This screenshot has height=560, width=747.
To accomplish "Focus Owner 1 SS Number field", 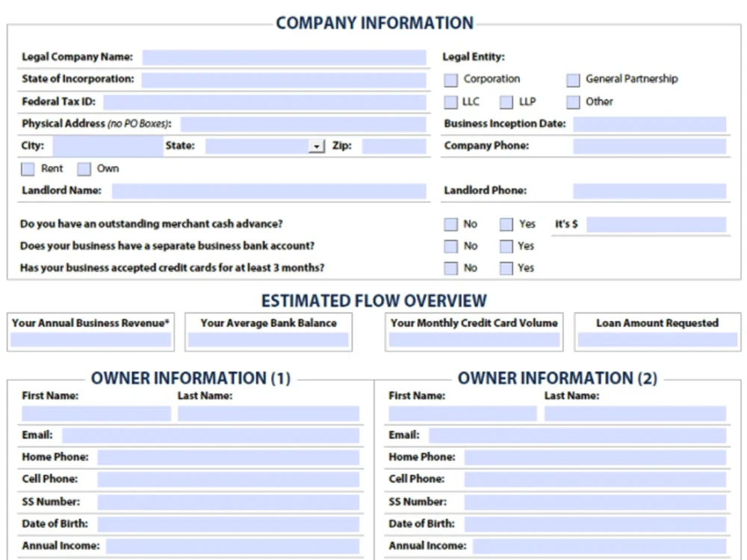I will point(229,502).
